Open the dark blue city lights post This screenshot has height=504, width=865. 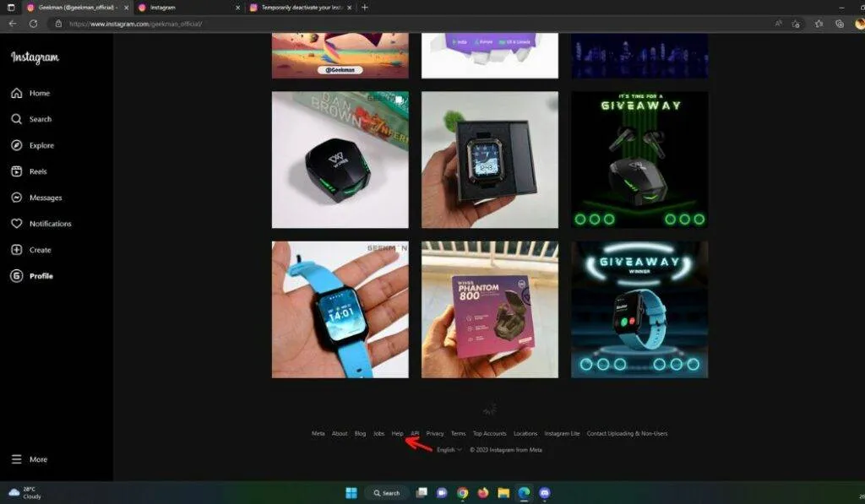point(639,56)
